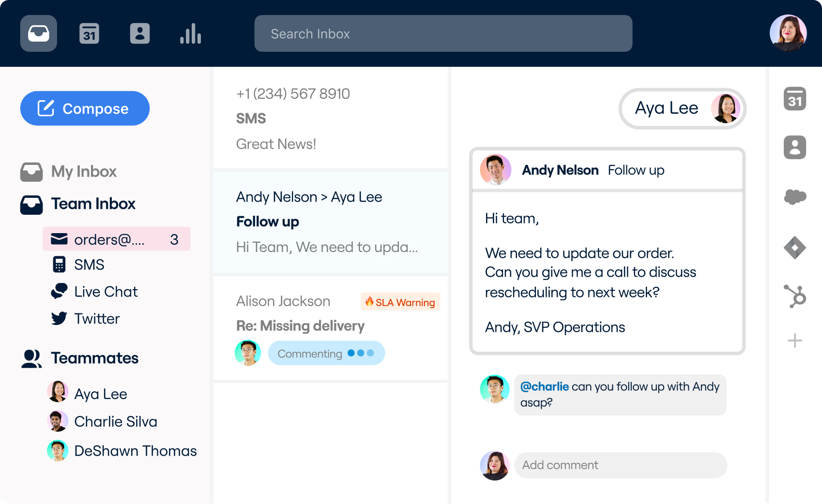Select teammate DeShawn Thomas
Screen dimensions: 822x504
coord(122,451)
